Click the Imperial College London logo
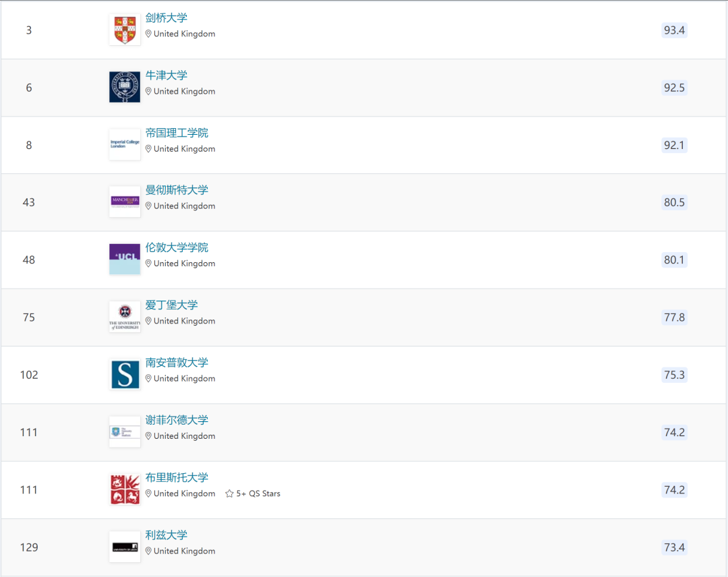 tap(125, 144)
